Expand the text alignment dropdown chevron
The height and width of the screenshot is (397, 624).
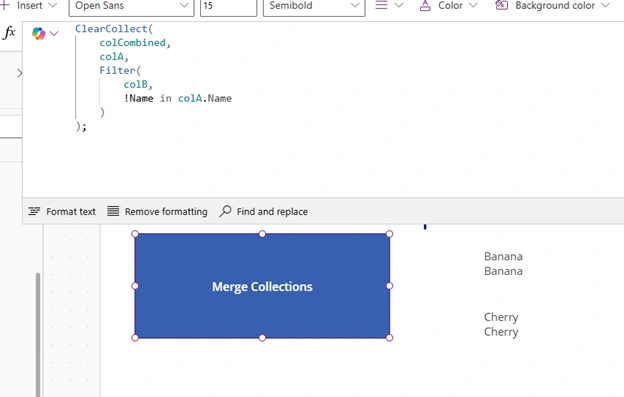click(398, 6)
